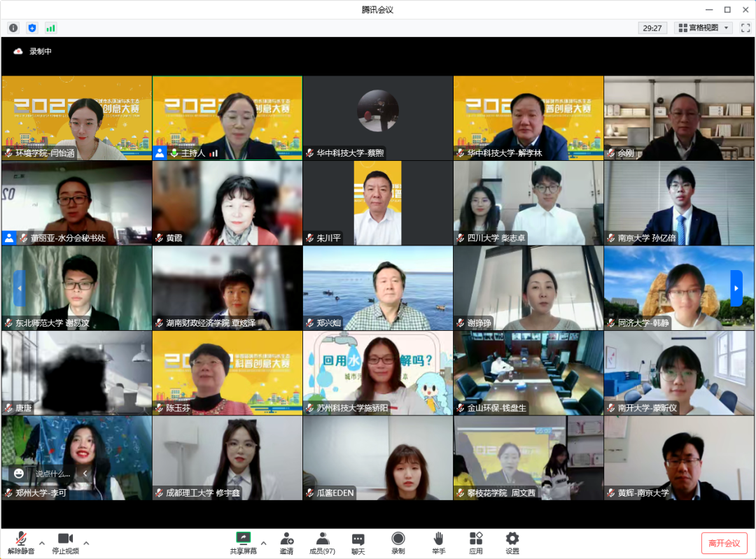Open the grid view (宫格视图) dropdown

point(703,28)
